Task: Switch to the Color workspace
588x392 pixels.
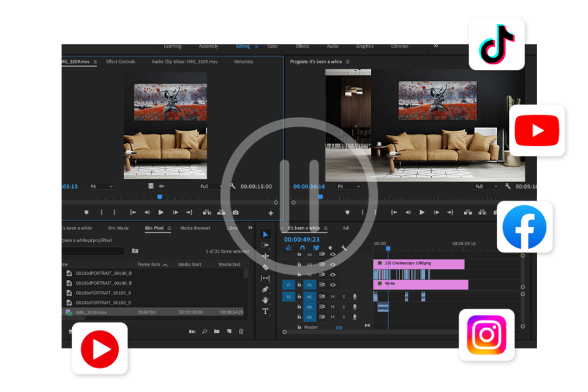Action: point(273,46)
